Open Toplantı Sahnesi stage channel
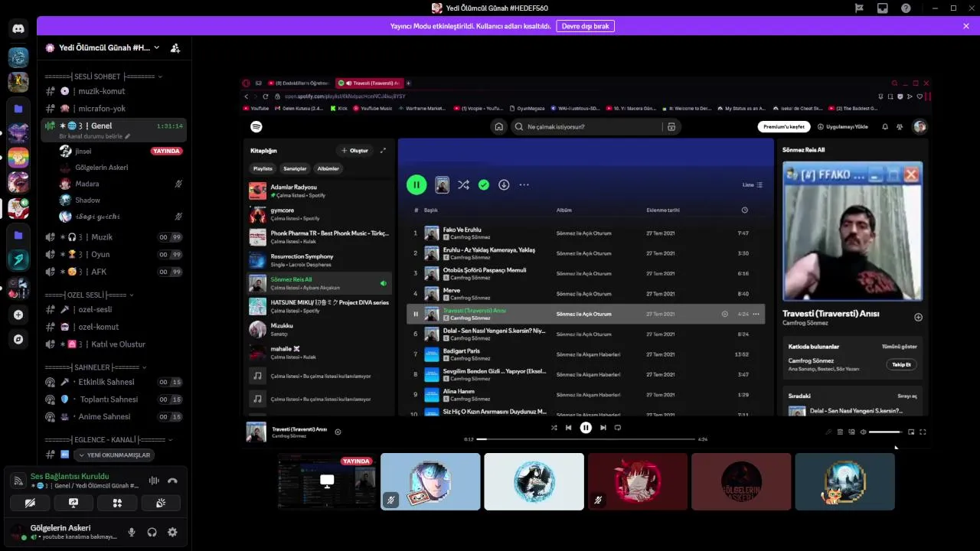Image resolution: width=980 pixels, height=551 pixels. tap(113, 399)
